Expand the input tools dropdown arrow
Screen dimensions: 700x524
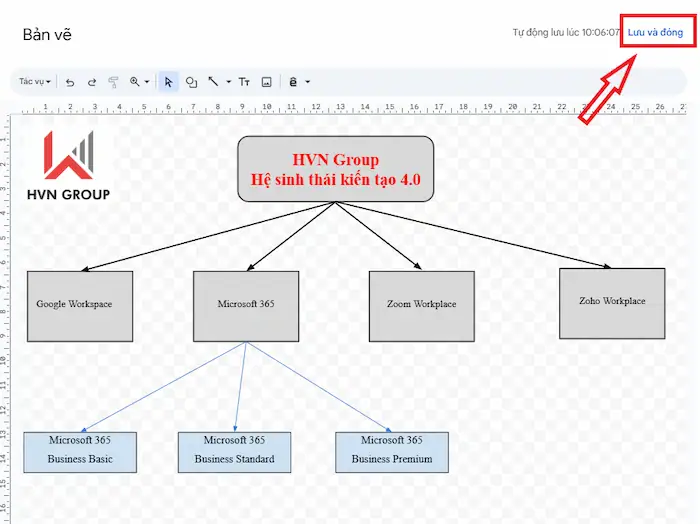[x=308, y=82]
